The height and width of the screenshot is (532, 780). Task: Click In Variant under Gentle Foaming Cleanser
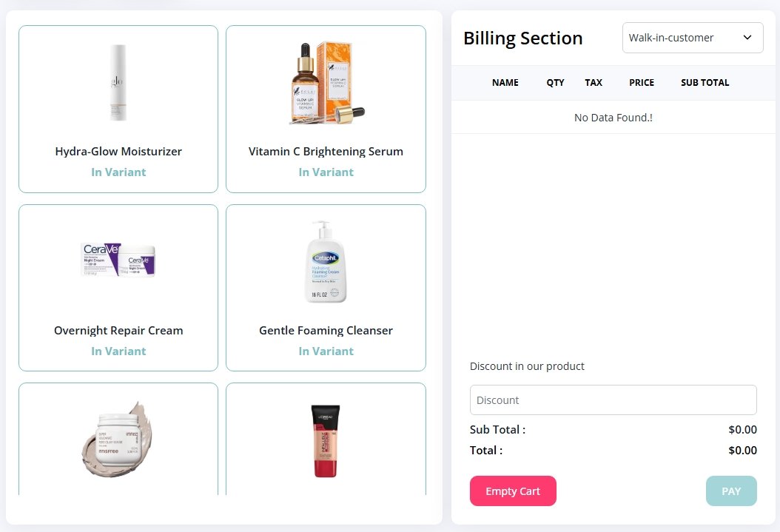click(326, 351)
